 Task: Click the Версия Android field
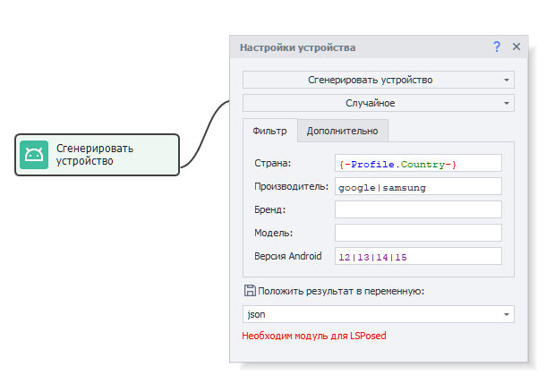pos(418,257)
